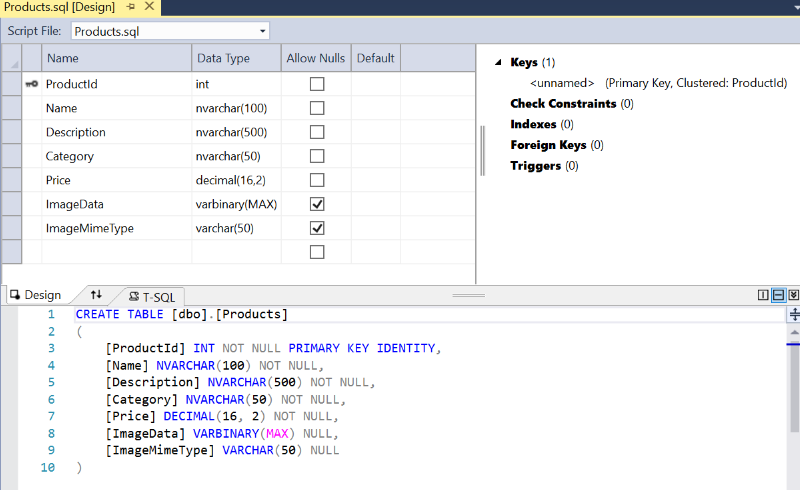Uncheck Allow Nulls for ImageMimeType
Screen dimensions: 800x490
(317, 228)
